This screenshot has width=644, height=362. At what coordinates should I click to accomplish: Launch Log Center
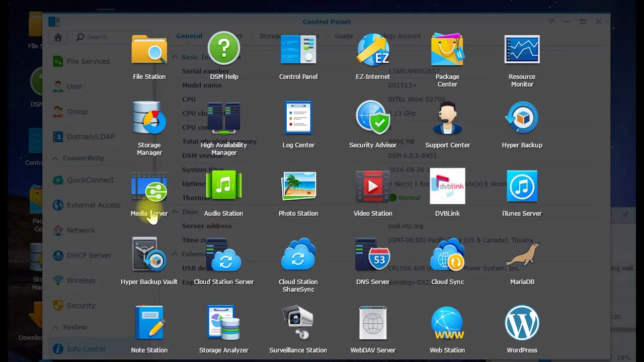[x=298, y=118]
